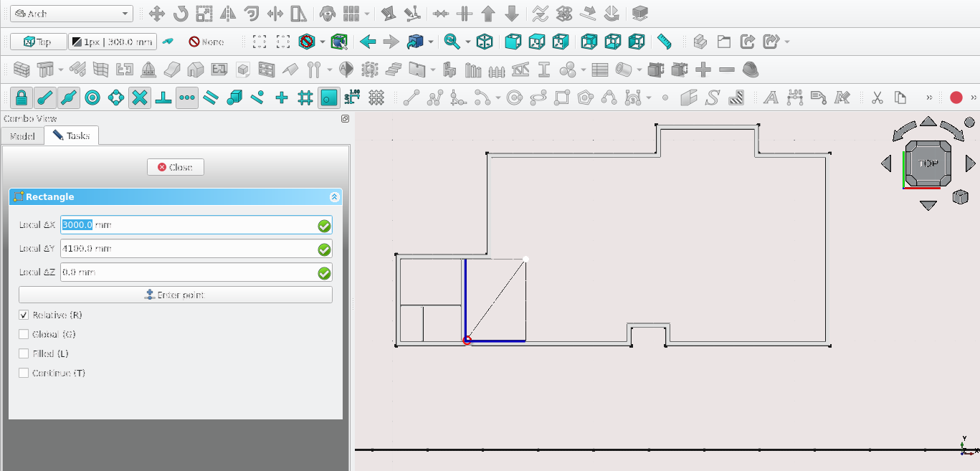The width and height of the screenshot is (980, 471).
Task: Select the Tasks tab
Action: (x=71, y=135)
